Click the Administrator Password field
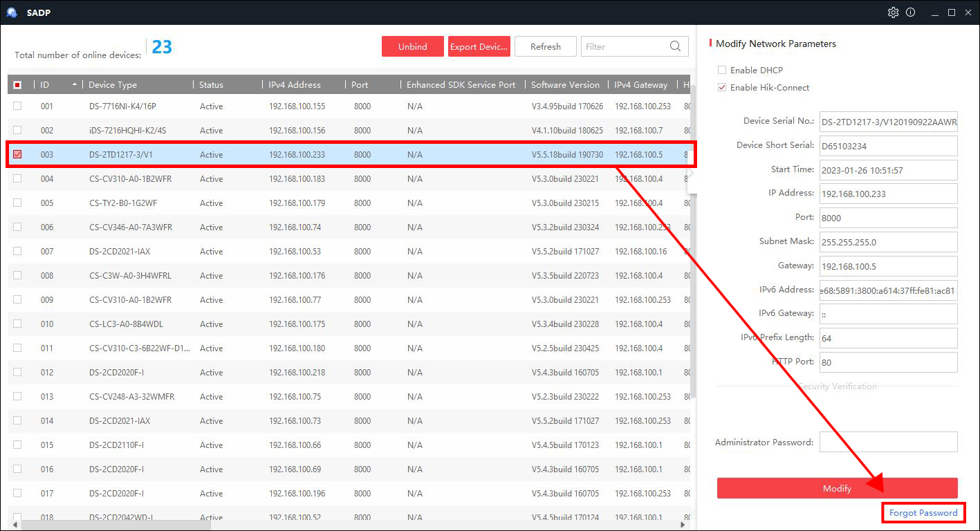 pyautogui.click(x=888, y=442)
